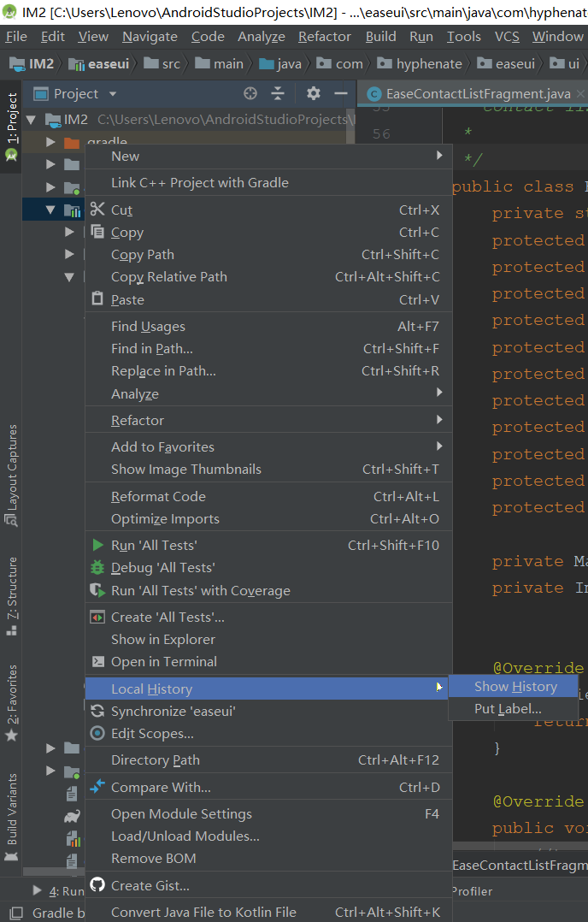Image resolution: width=588 pixels, height=922 pixels.
Task: Collapse the IM2 root project node
Action: 31,120
